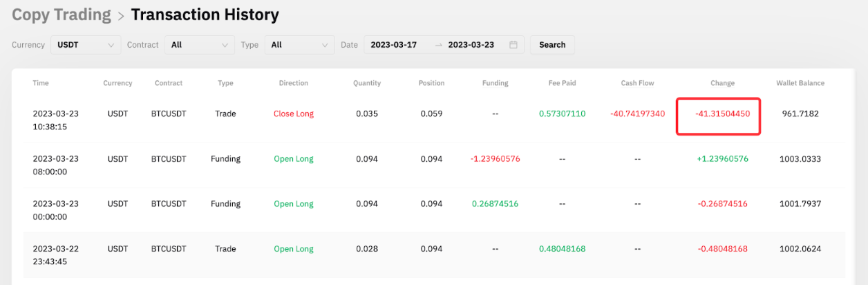Open the Type filter dropdown
This screenshot has height=285, width=868.
[x=299, y=45]
